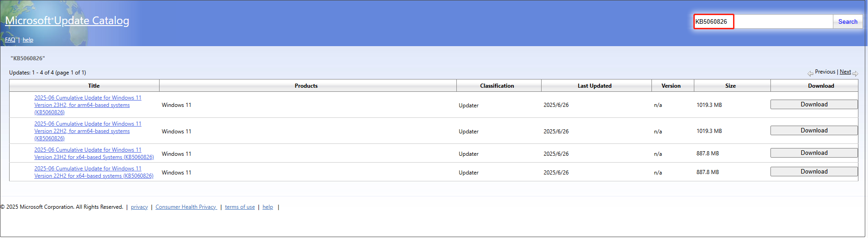Screen dimensions: 868x238
Task: Sort results by Size column header
Action: 730,86
